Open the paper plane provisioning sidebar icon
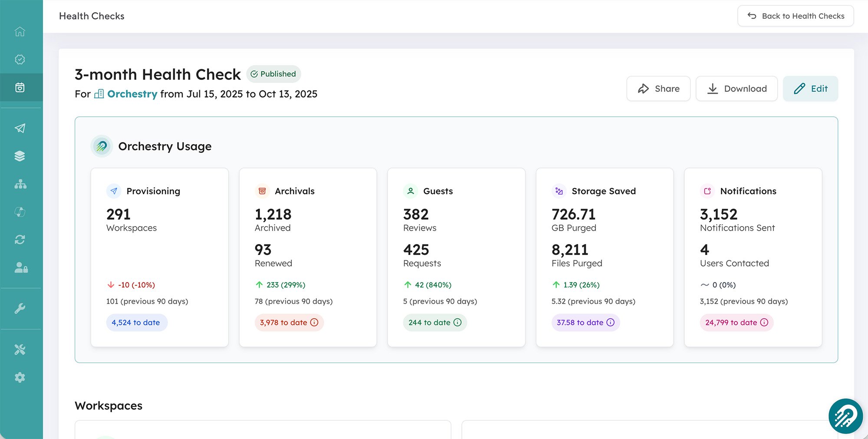The image size is (868, 439). point(20,128)
